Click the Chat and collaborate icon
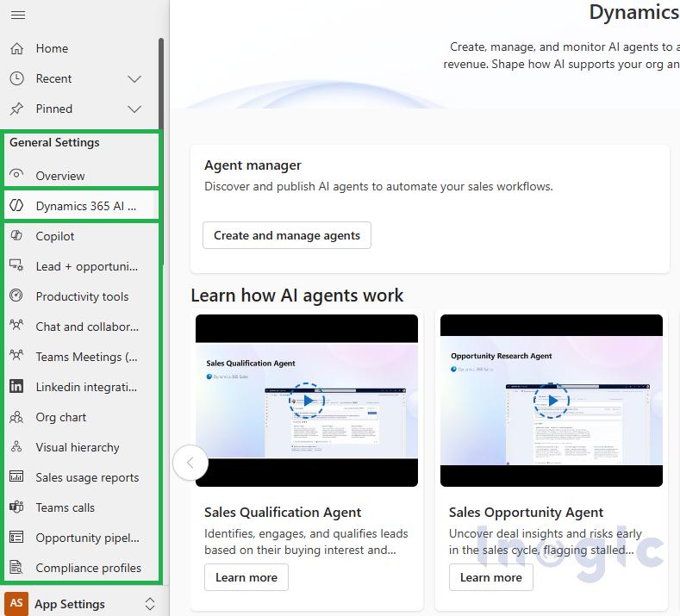The height and width of the screenshot is (616, 680). coord(16,326)
